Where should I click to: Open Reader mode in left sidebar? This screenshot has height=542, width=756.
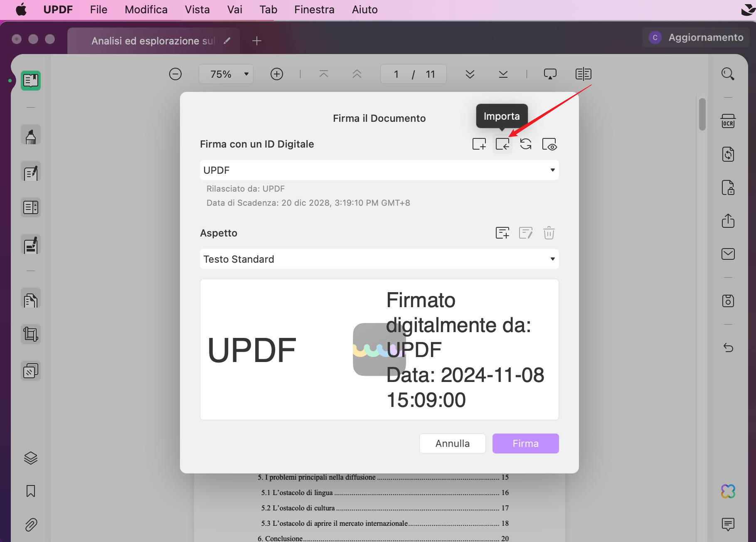(31, 81)
